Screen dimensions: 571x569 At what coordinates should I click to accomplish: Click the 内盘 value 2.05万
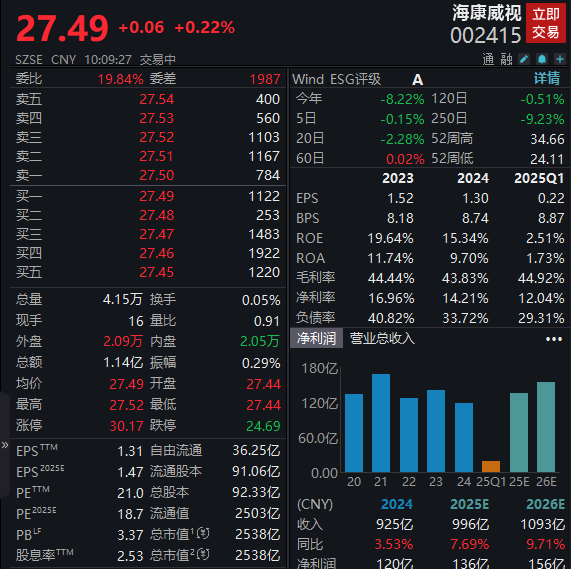[x=260, y=341]
